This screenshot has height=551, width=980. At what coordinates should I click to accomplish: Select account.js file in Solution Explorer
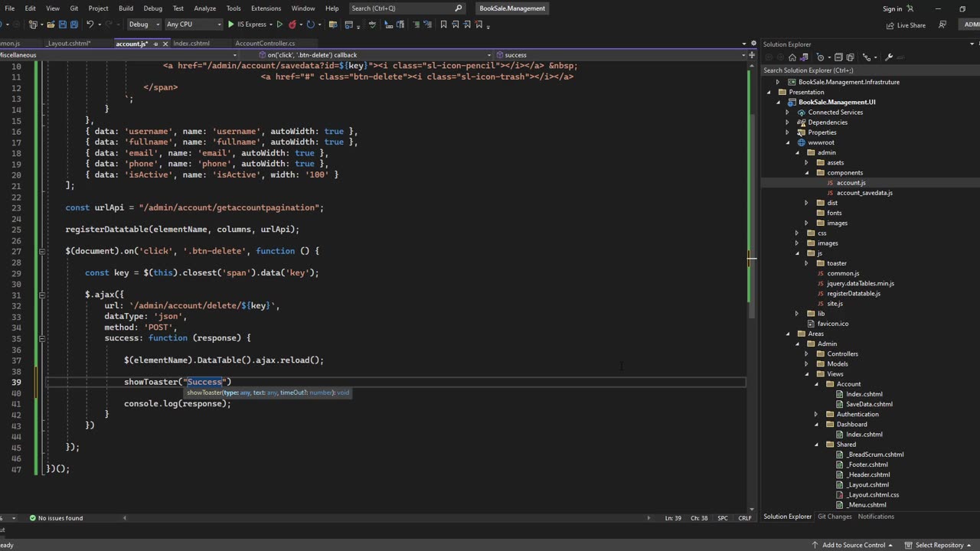coord(851,183)
